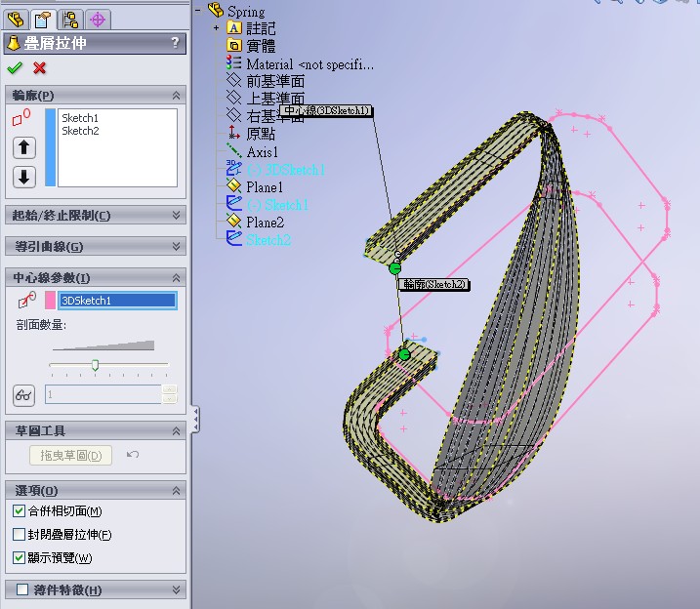This screenshot has height=609, width=700.
Task: Click the section number input field
Action: (x=103, y=394)
